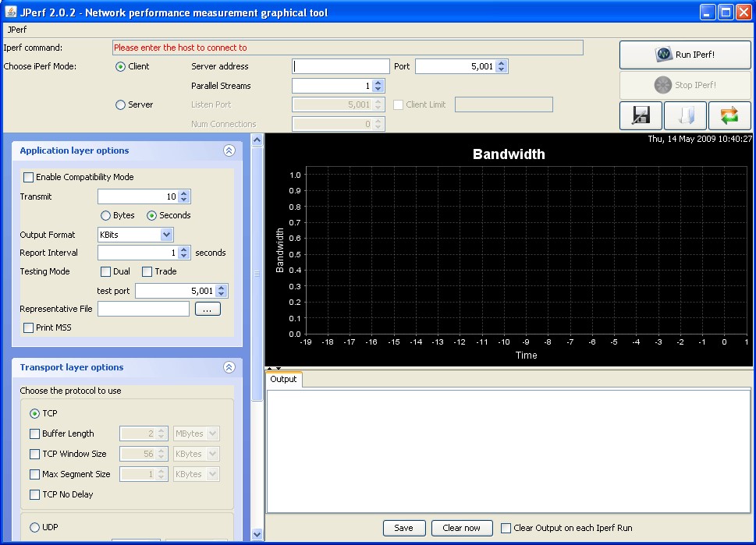Viewport: 756px width, 545px height.
Task: Click the Server address input field
Action: [341, 67]
